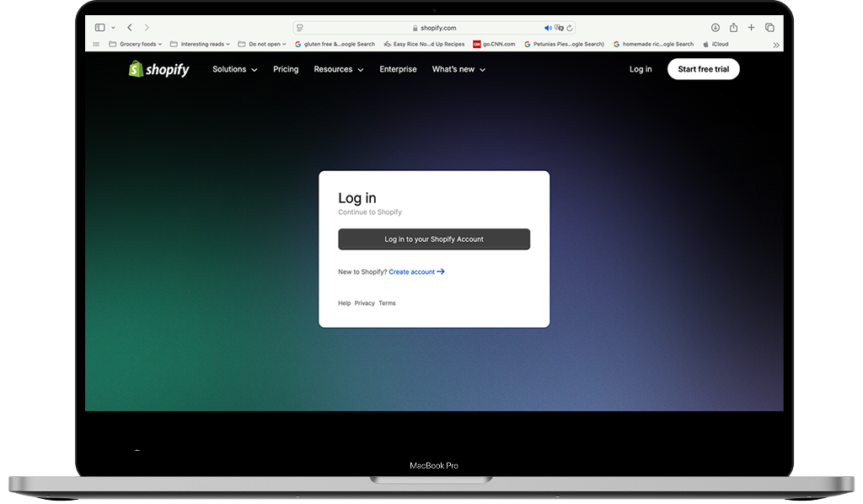Expand the Grocery foods bookmark folder

pos(136,44)
